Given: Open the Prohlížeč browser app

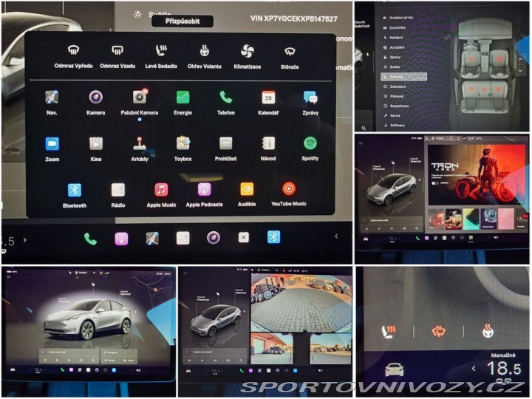Looking at the screenshot, I should (225, 143).
